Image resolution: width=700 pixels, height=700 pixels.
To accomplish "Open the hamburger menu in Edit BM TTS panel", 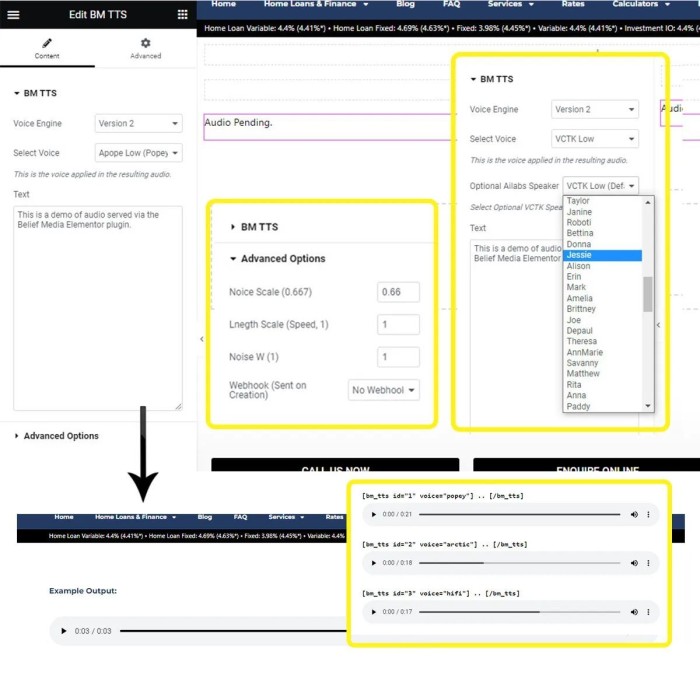I will pyautogui.click(x=13, y=14).
